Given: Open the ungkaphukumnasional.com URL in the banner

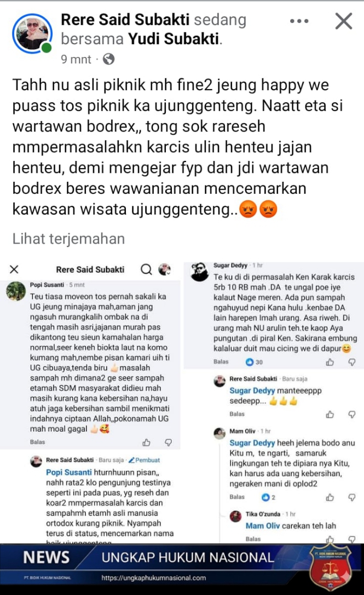Looking at the screenshot, I should 153,578.
